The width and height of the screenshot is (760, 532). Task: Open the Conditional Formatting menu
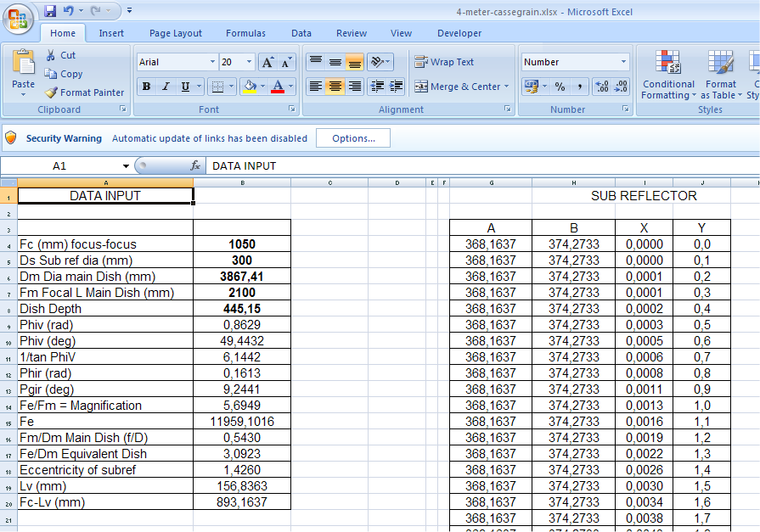668,76
